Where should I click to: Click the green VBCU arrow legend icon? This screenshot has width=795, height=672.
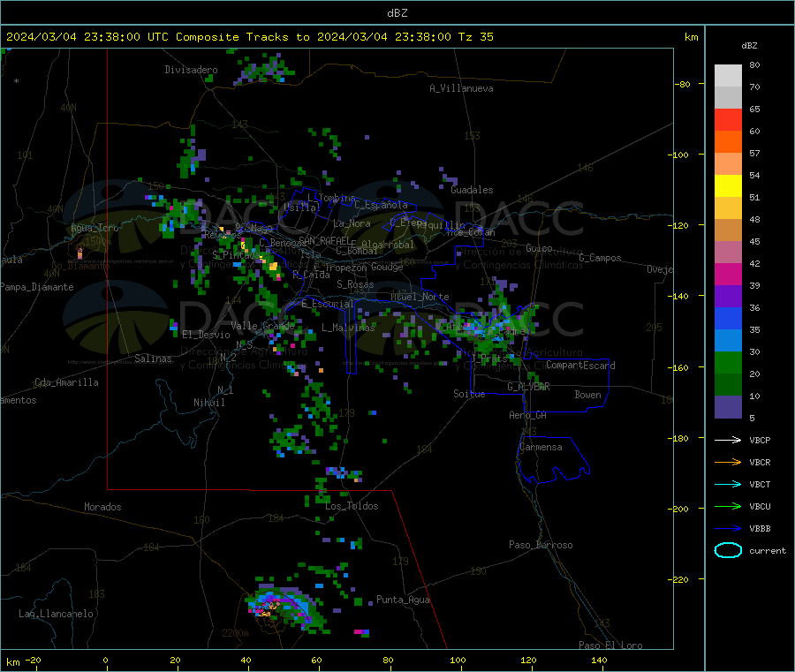[728, 506]
